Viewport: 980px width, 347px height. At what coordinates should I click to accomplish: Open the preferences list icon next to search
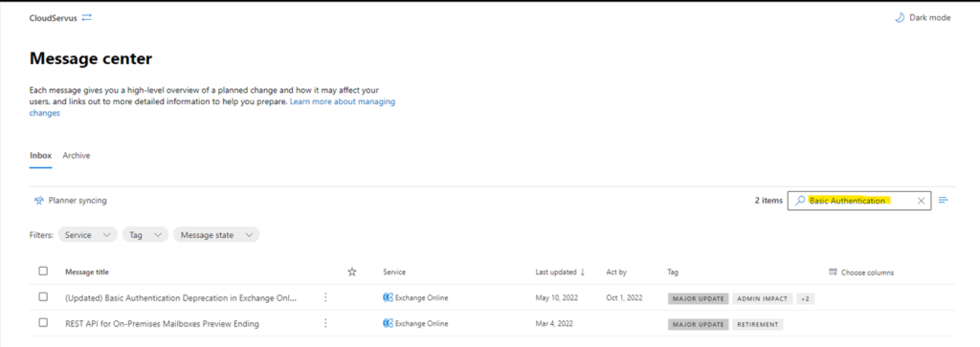944,201
